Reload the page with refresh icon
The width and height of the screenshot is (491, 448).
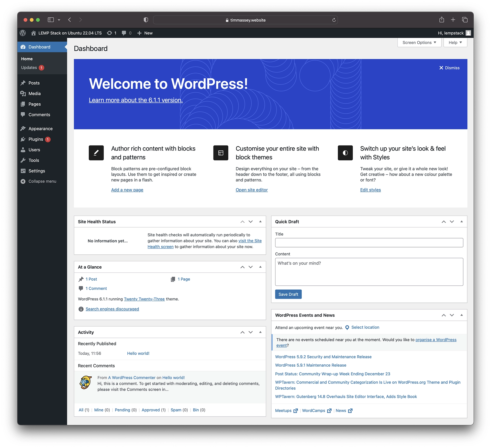334,20
